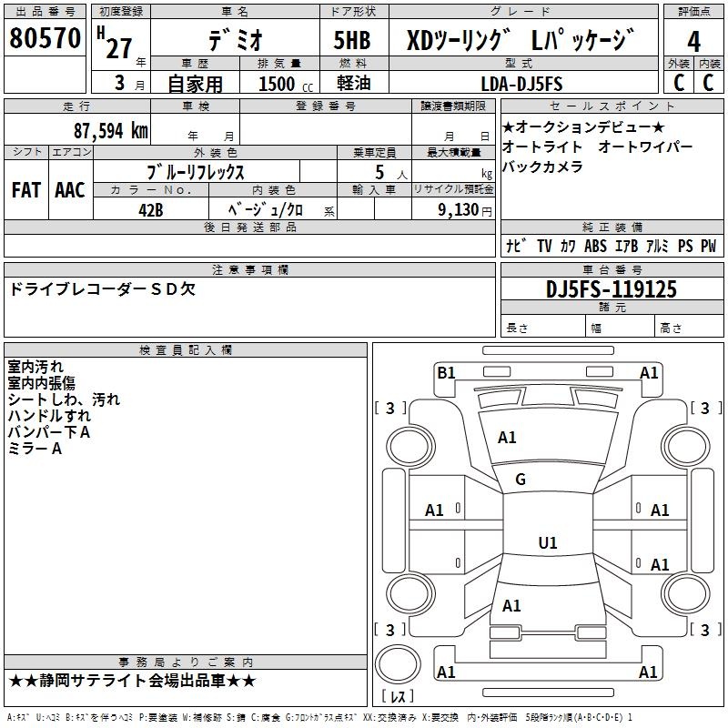Click the B1 damage mark on diagram
728x728 pixels.
[x=446, y=372]
